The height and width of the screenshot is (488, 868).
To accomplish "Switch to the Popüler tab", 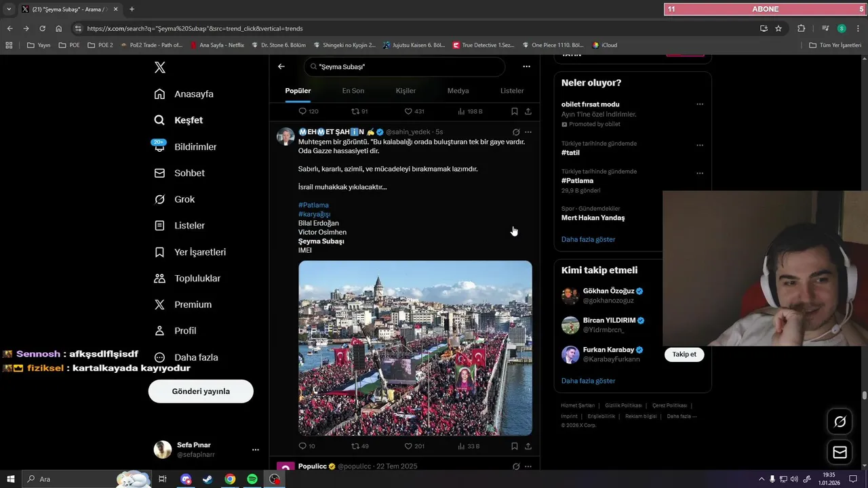I will tap(298, 91).
